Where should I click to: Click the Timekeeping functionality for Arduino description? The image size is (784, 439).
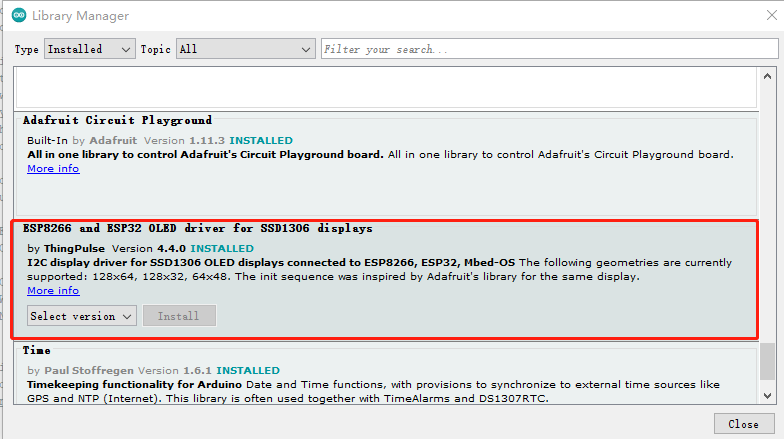click(134, 384)
